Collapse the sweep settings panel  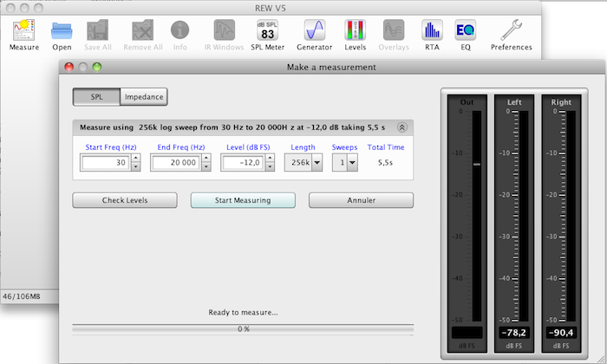coord(402,127)
